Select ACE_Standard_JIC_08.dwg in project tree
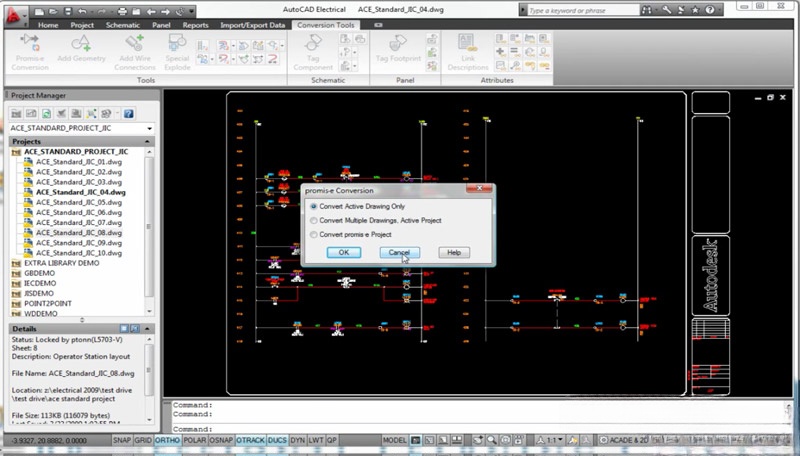Viewport: 800px width, 456px height. tap(79, 233)
